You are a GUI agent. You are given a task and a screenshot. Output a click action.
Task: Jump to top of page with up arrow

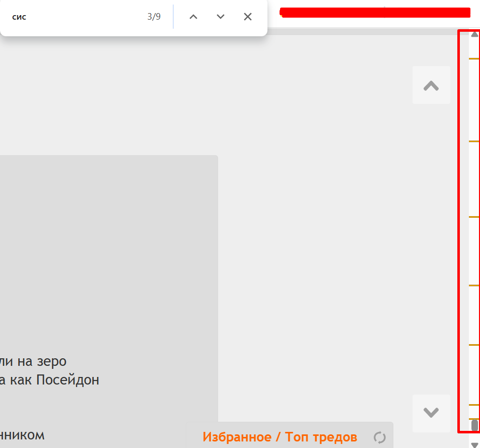pyautogui.click(x=431, y=85)
